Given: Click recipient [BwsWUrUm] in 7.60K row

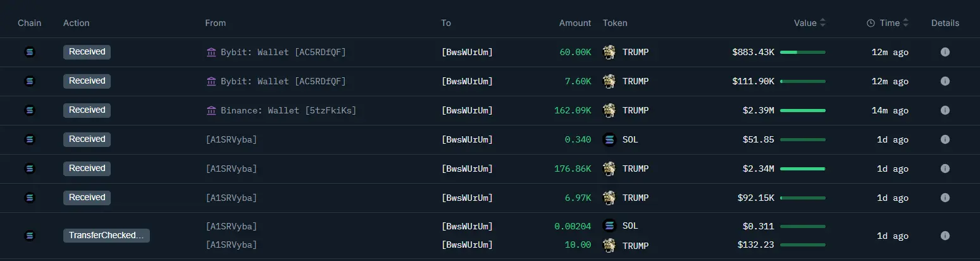Looking at the screenshot, I should [467, 81].
